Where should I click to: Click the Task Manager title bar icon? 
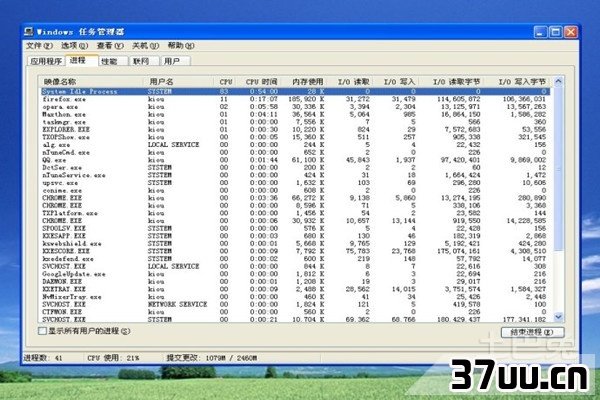pyautogui.click(x=29, y=31)
